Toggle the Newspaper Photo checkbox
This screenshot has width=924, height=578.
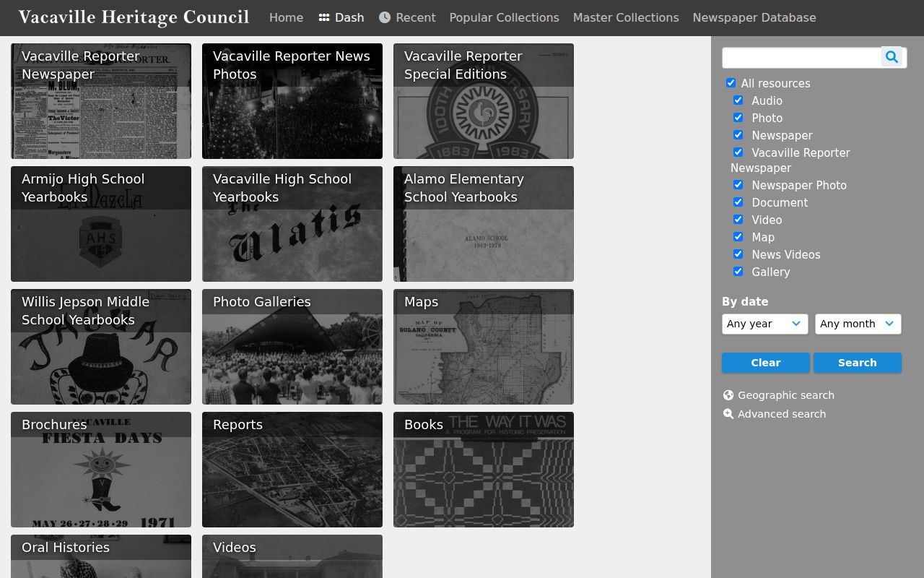pos(738,185)
